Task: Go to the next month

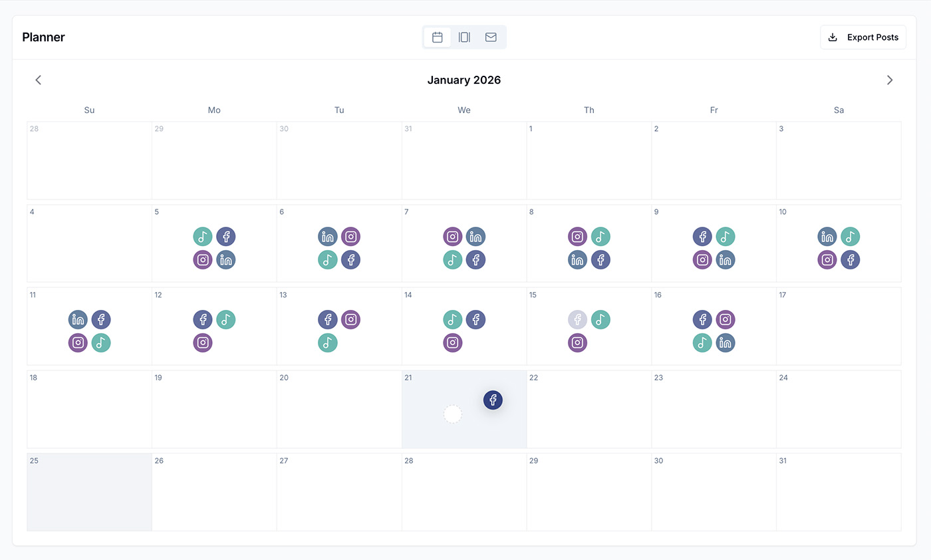Action: (890, 80)
